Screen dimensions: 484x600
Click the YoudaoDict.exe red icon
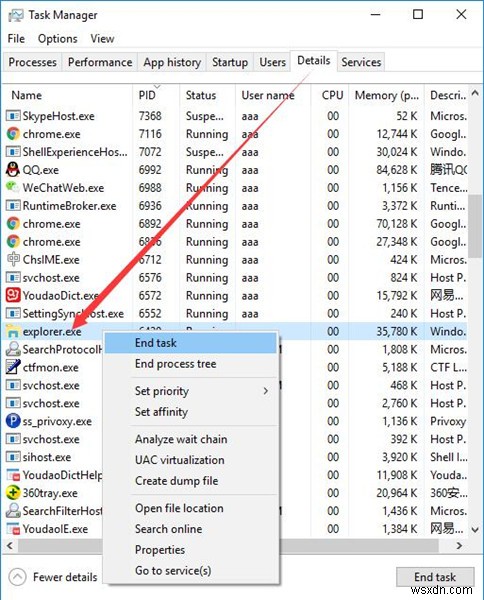pos(13,295)
